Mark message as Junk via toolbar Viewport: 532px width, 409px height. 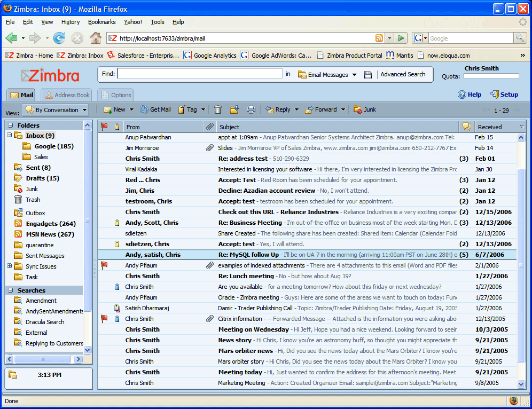pyautogui.click(x=364, y=109)
